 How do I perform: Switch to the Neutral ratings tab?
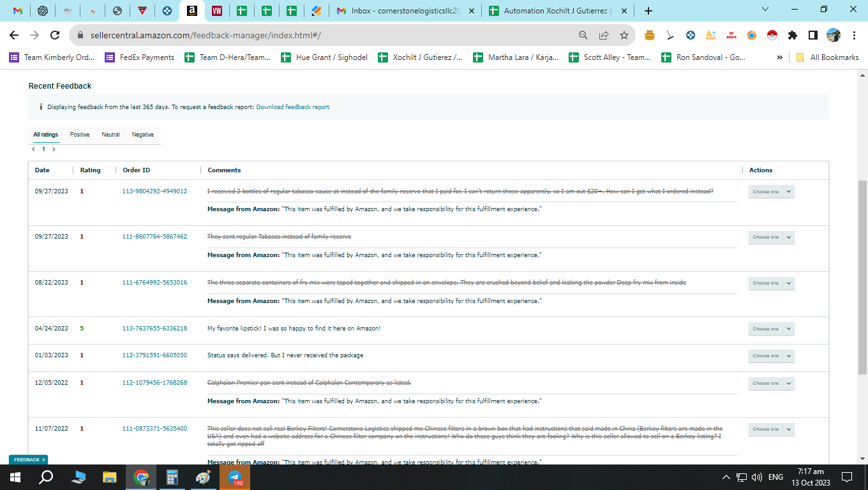[110, 135]
